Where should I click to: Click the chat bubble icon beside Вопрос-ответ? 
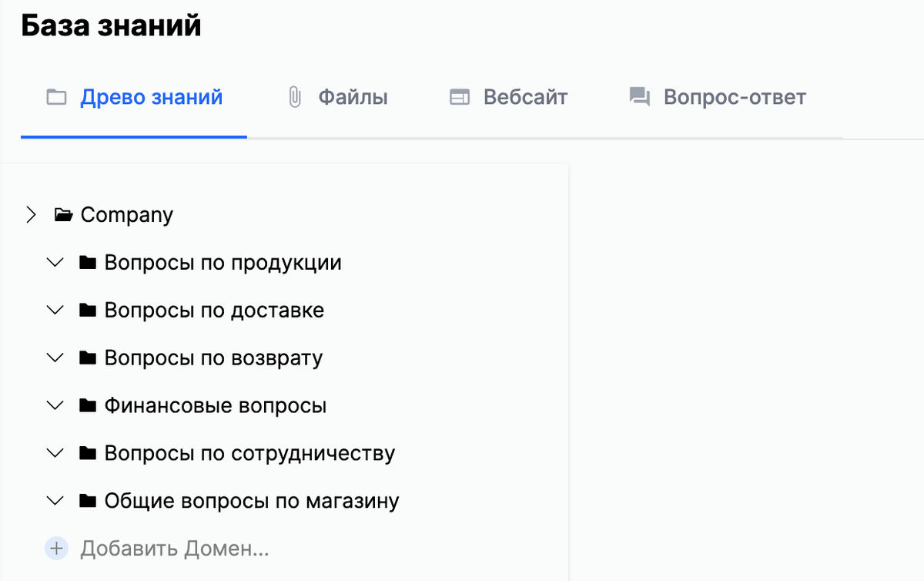coord(640,98)
